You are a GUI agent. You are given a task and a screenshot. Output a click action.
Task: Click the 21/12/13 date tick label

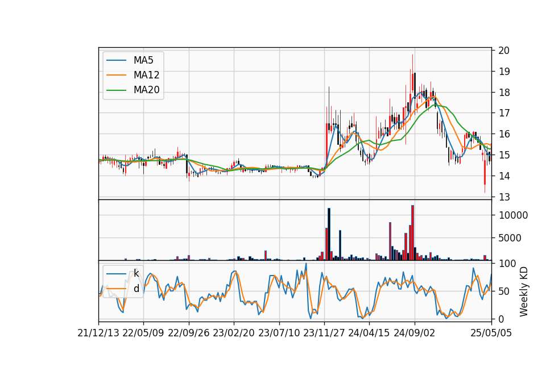98,333
